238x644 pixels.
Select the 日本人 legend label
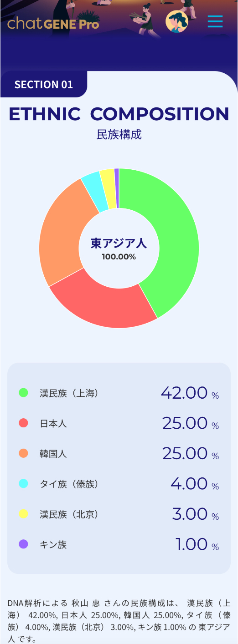pos(53,423)
